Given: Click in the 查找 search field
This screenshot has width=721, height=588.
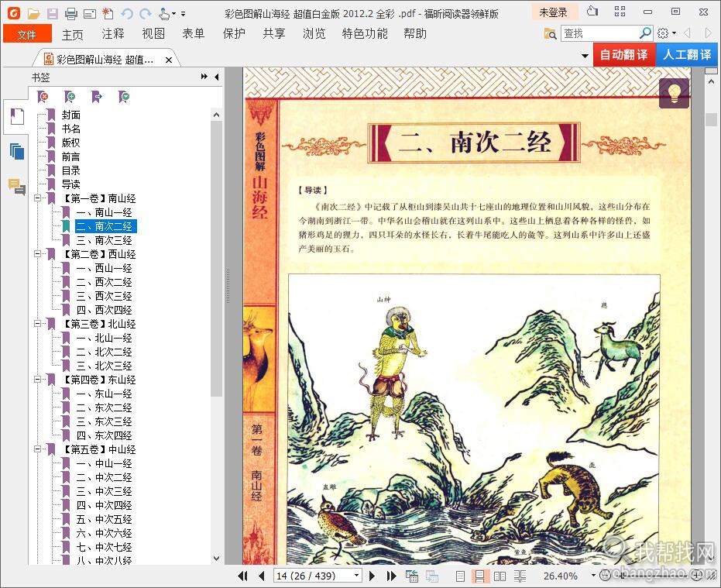Looking at the screenshot, I should [x=599, y=33].
